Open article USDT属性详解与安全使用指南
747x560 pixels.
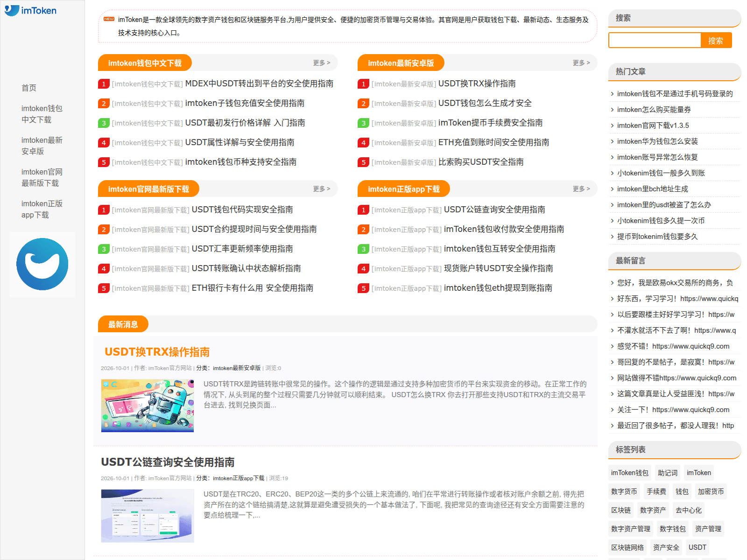tap(240, 142)
